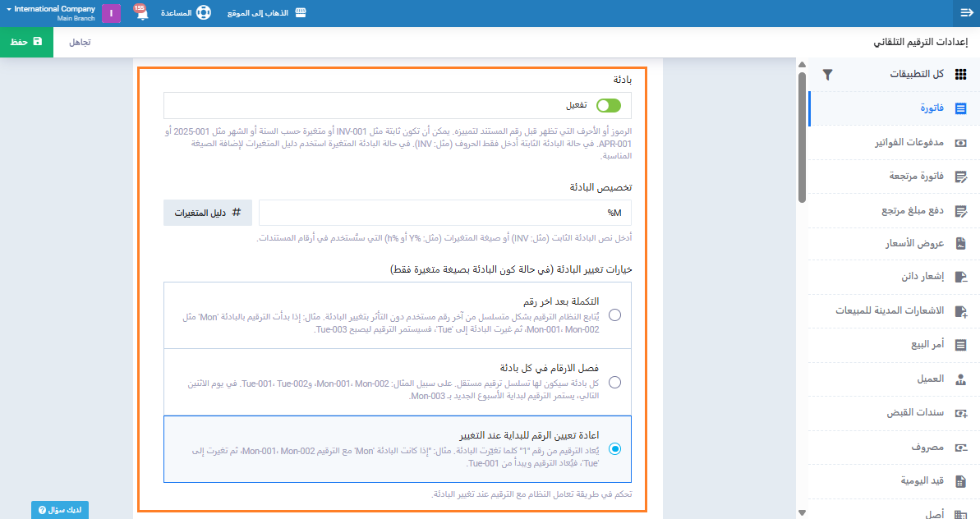The height and width of the screenshot is (519, 980).
Task: Toggle the تفعيل prefix switch off
Action: [x=608, y=105]
